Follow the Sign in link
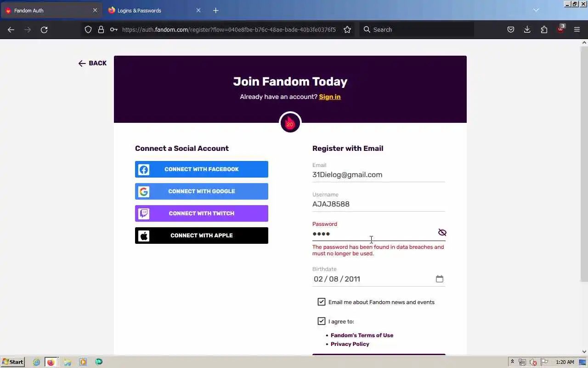588x368 pixels. tap(330, 97)
